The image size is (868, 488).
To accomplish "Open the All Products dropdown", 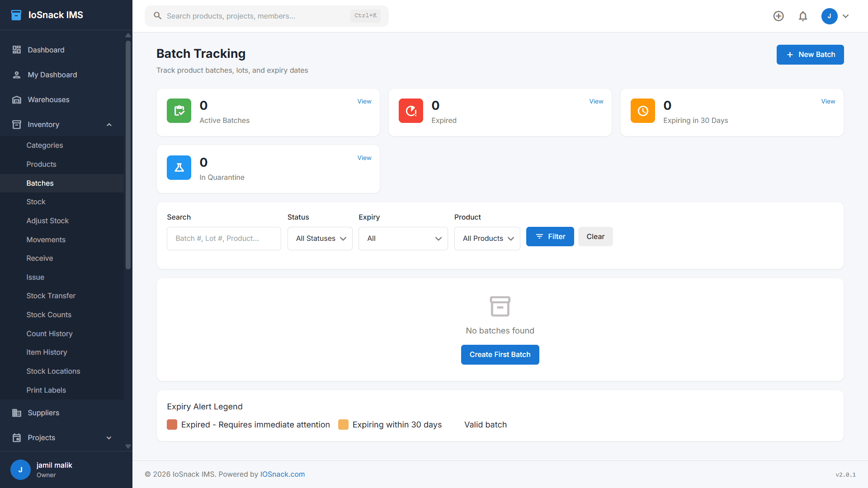I will click(x=487, y=238).
